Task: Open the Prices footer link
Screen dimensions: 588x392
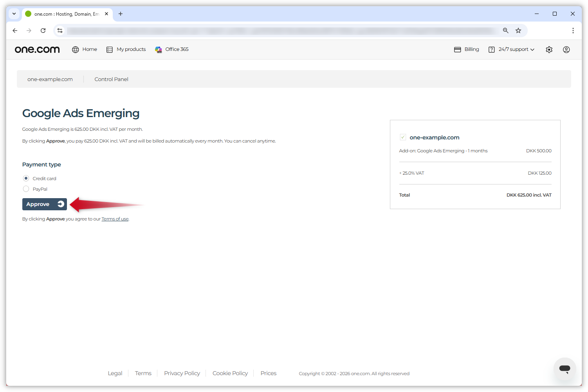Action: pyautogui.click(x=269, y=373)
